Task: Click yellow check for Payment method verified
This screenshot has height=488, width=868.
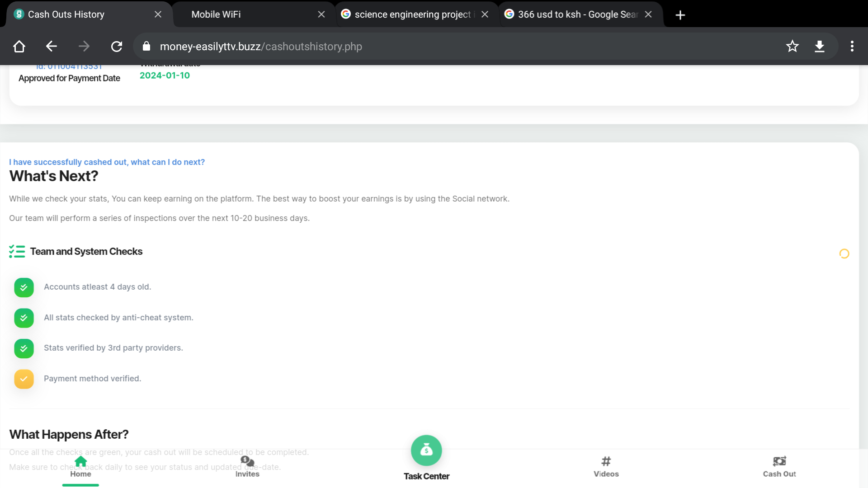Action: (x=24, y=379)
